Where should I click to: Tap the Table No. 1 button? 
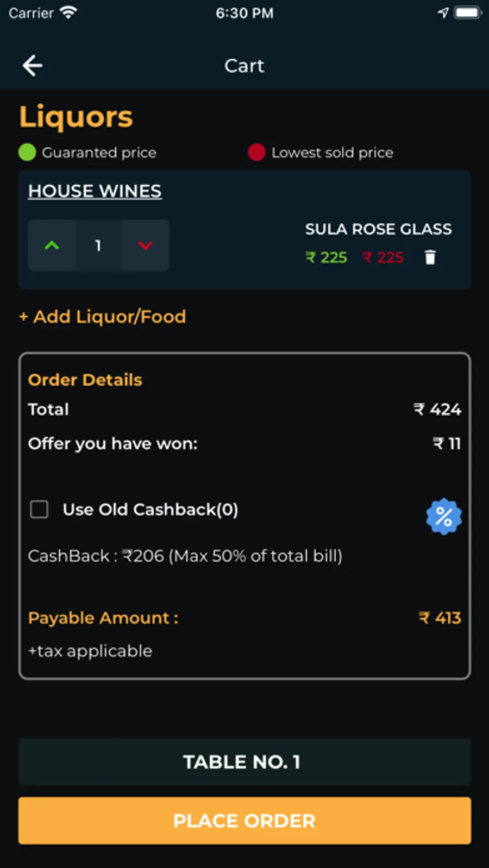click(244, 762)
